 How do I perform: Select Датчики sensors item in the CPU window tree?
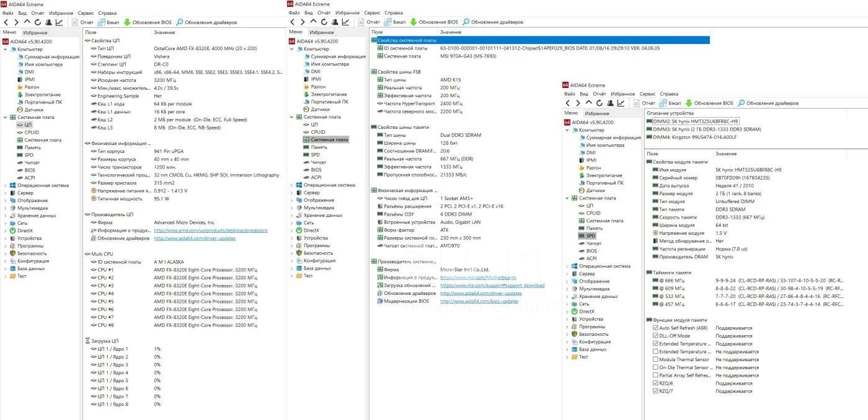coord(33,109)
